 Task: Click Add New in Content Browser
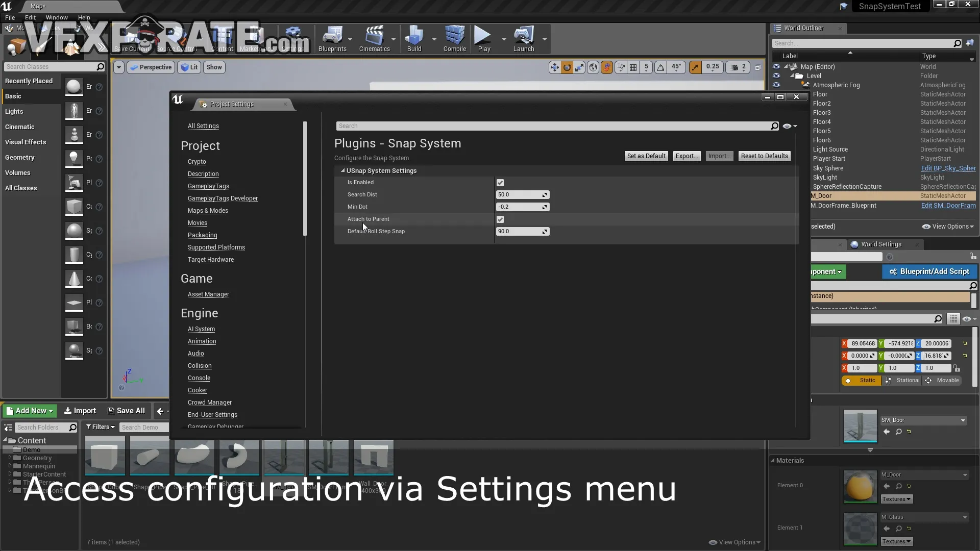click(30, 411)
